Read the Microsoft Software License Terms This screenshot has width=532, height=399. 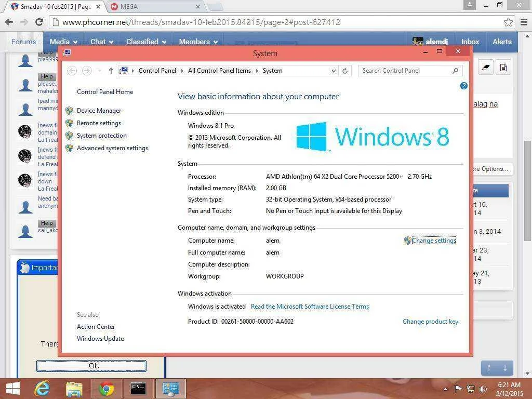[x=310, y=307]
